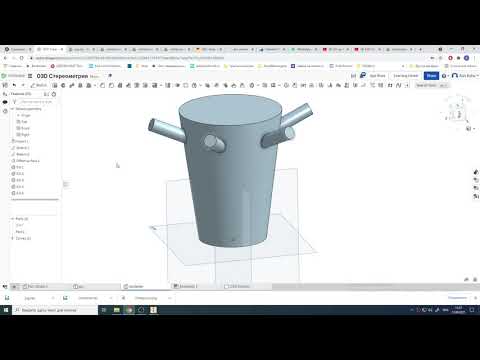Click Show all in the downloads bar
The width and height of the screenshot is (480, 360).
pos(457,298)
